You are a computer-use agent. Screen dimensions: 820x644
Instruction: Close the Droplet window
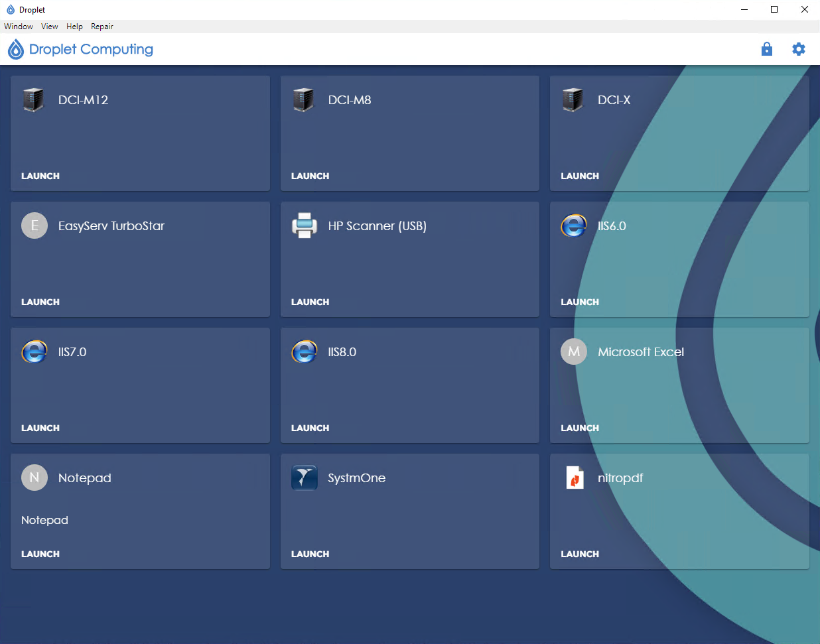pyautogui.click(x=805, y=10)
